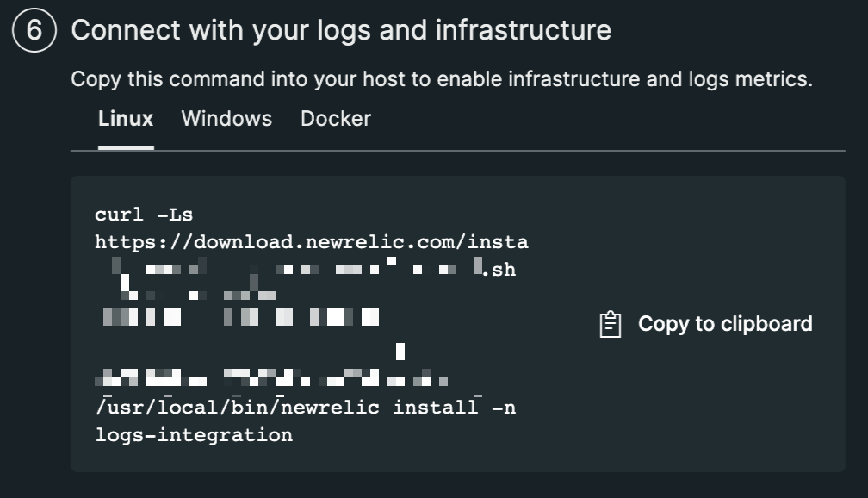
Task: Click the 'curl -Ls' command line
Action: tap(144, 215)
